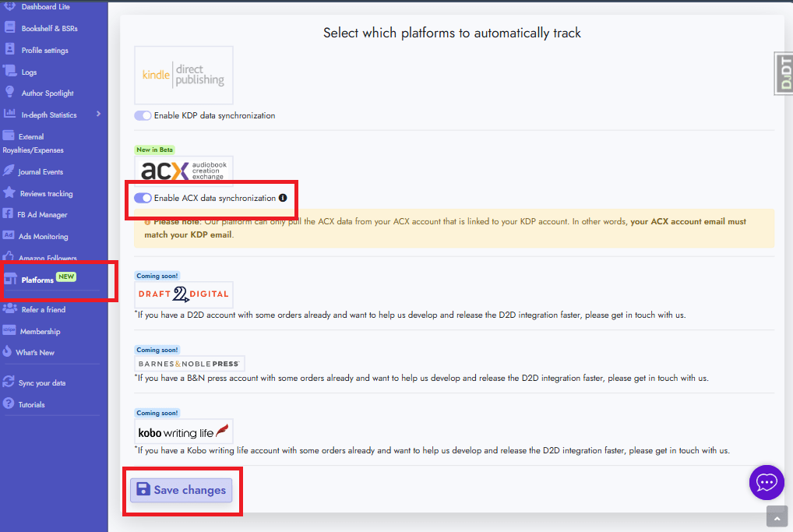Click the Membership stripe icon
Viewport: 793px width, 532px height.
(x=9, y=330)
